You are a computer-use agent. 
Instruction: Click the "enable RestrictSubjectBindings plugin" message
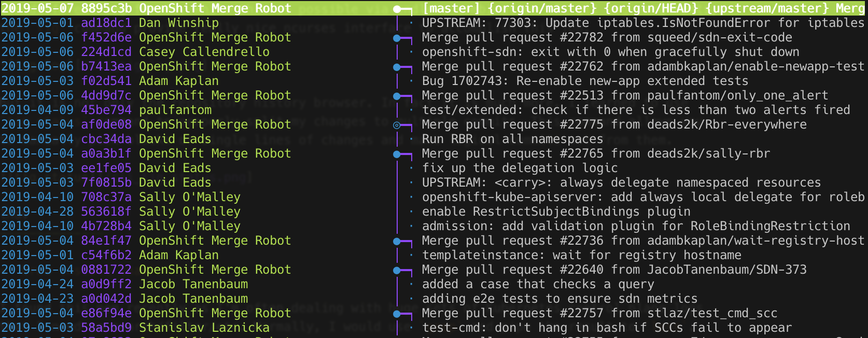[556, 212]
